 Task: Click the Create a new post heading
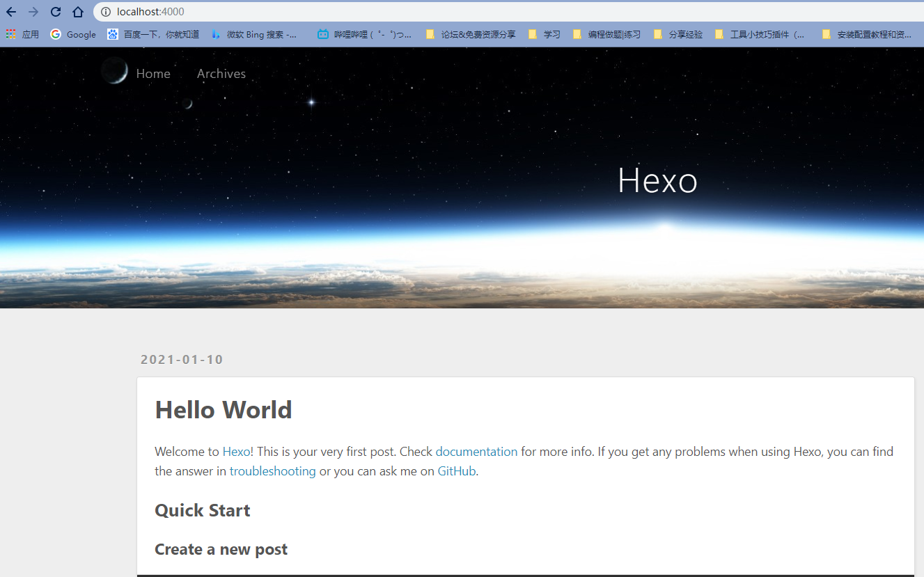point(221,550)
